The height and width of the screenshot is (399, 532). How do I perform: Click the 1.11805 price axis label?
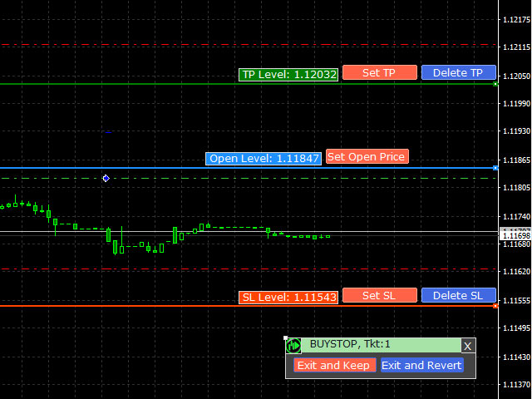(516, 188)
